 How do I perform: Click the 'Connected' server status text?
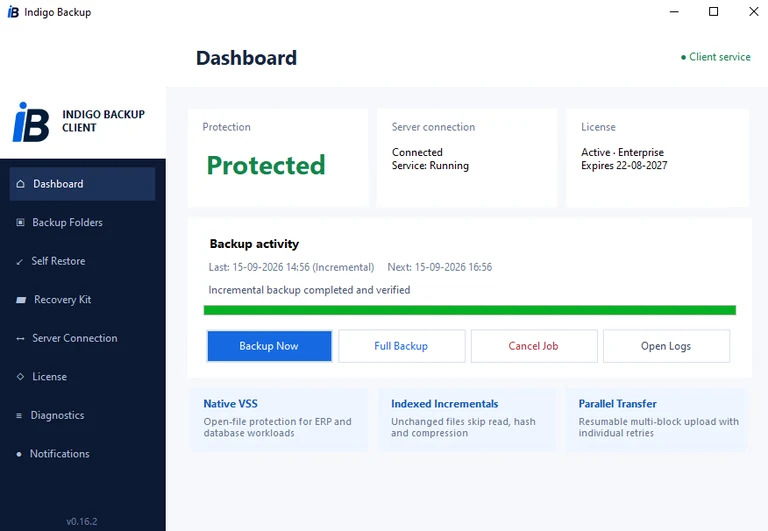point(417,152)
